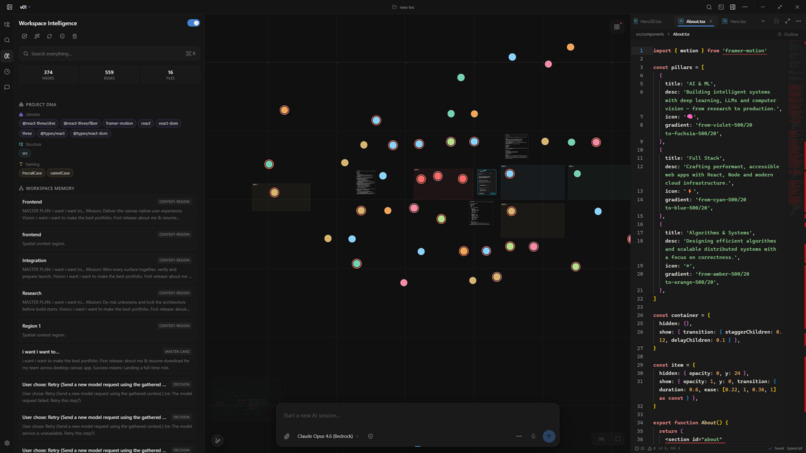
Task: Click the react-dom library tag
Action: (x=168, y=123)
